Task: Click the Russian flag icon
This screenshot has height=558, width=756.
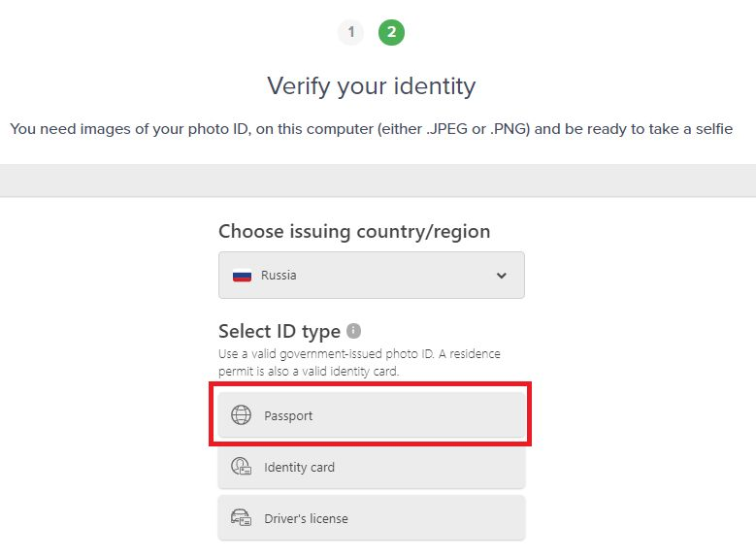Action: point(242,276)
